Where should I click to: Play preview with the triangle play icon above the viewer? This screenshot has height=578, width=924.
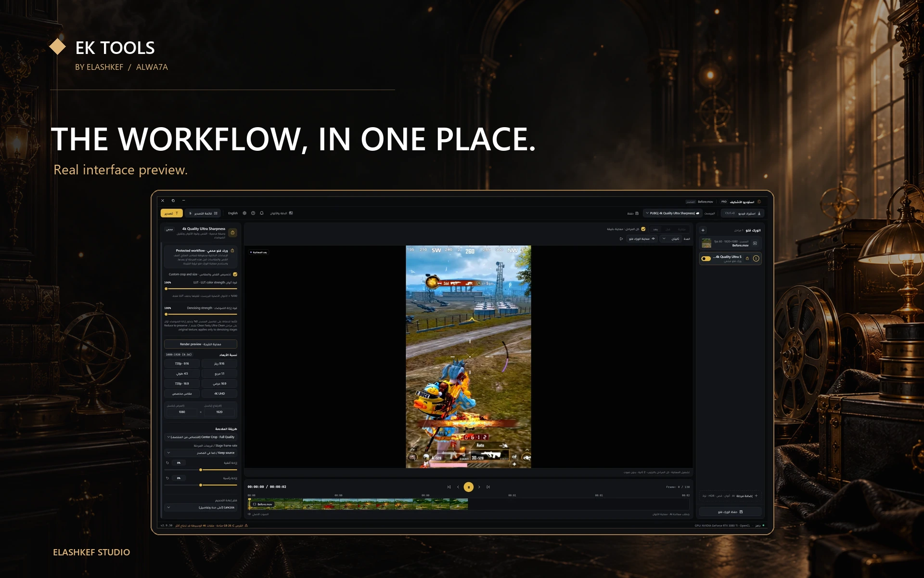(x=621, y=239)
